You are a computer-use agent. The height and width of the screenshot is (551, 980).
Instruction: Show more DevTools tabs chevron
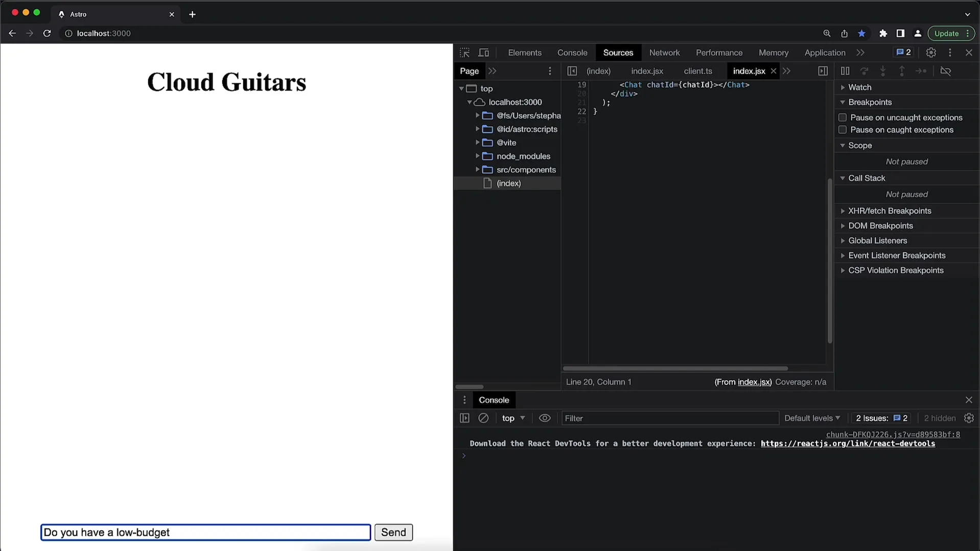860,53
